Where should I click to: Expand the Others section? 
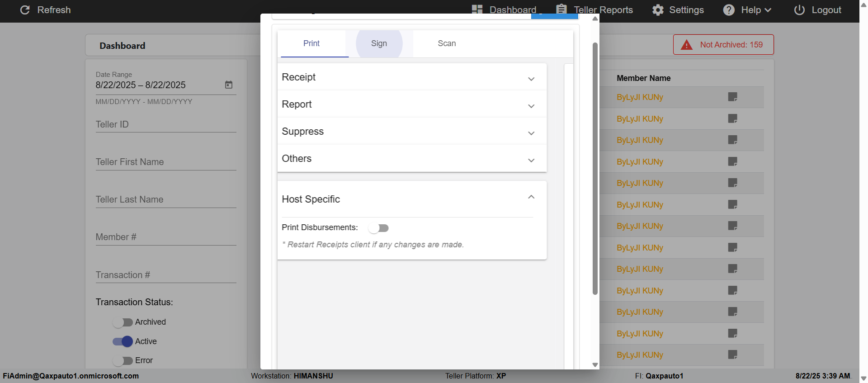pyautogui.click(x=412, y=158)
